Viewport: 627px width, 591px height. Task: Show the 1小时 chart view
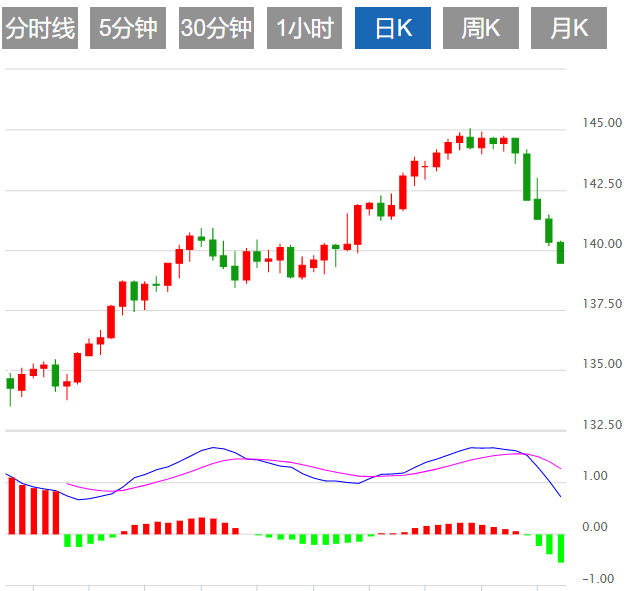coord(305,29)
